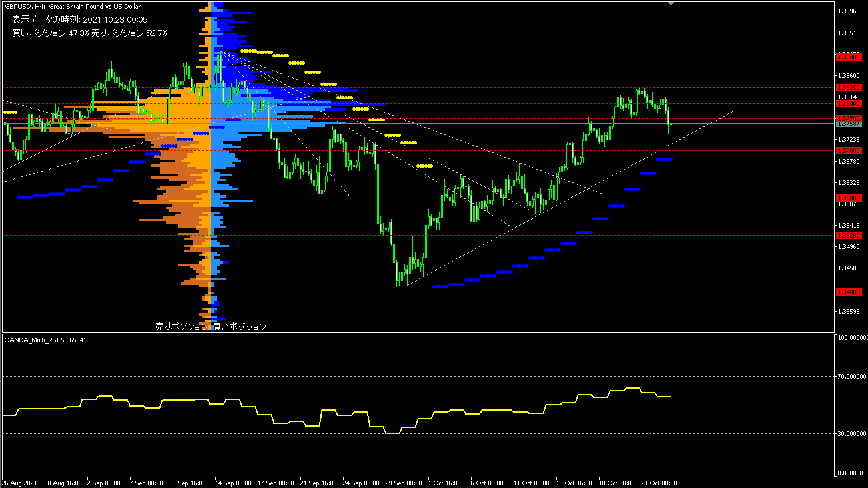Click the 0.000000 RSI scale value
Screen dimensions: 868x488
[851, 473]
